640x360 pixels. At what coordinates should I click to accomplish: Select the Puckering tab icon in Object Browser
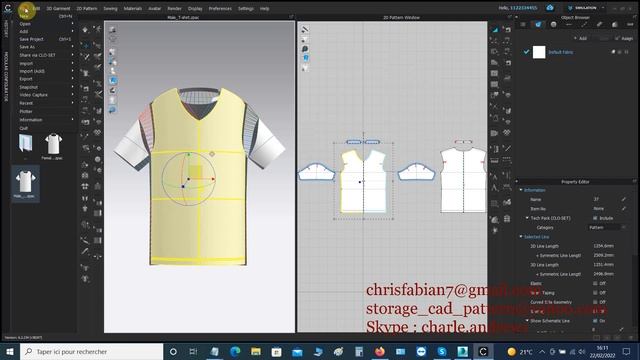[599, 24]
